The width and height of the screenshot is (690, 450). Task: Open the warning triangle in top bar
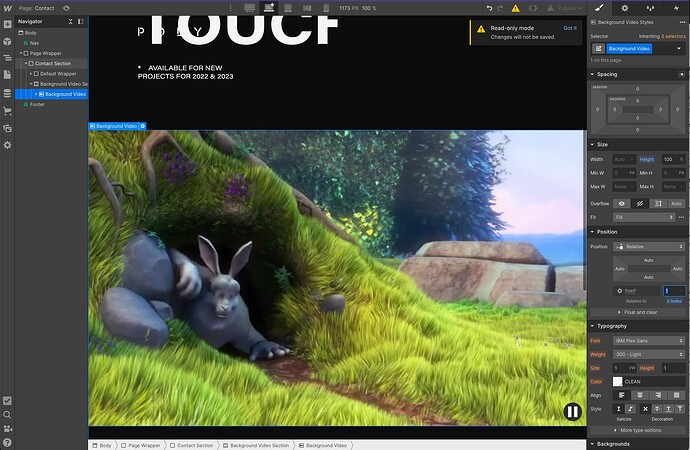(515, 8)
